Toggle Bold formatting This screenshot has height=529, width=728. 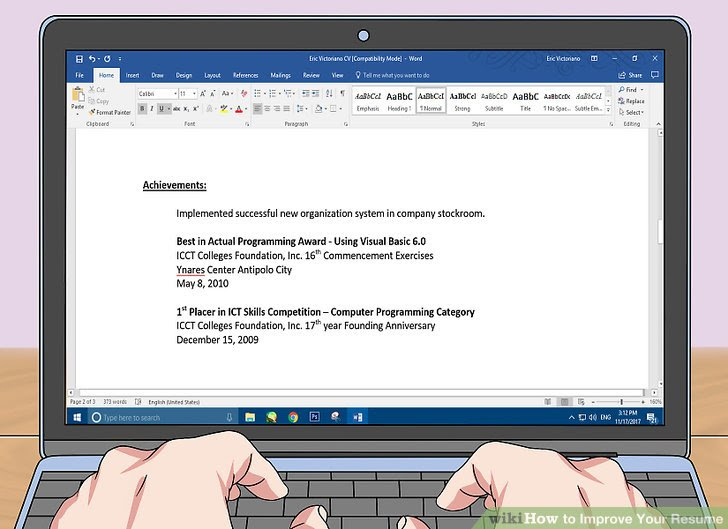142,109
